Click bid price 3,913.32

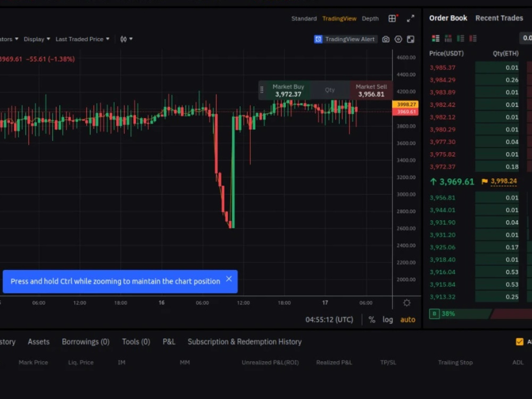point(443,297)
